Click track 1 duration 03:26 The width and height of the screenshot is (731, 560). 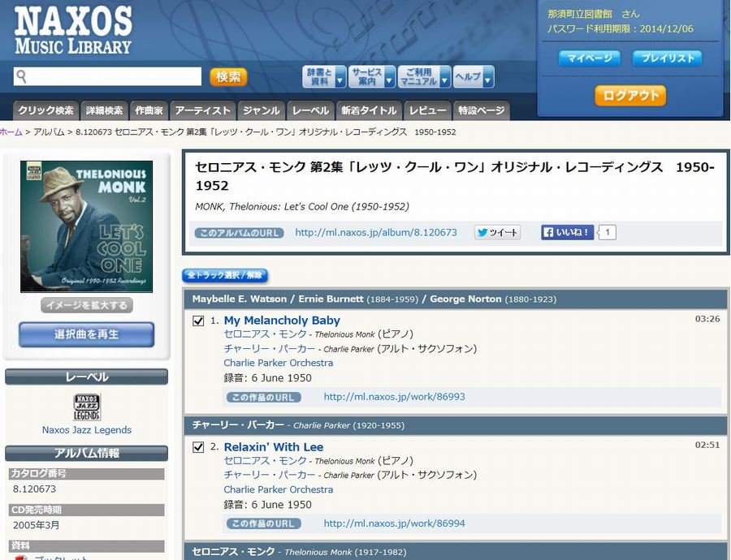point(707,319)
